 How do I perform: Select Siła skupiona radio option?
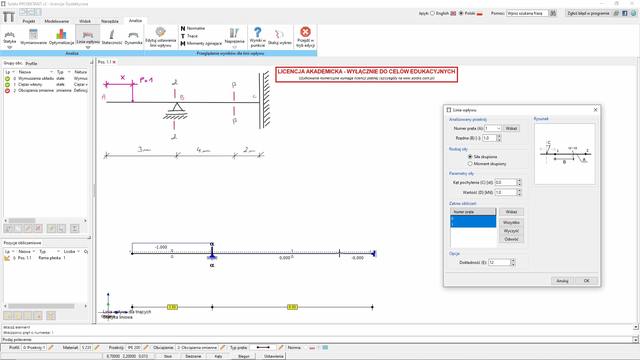(470, 157)
